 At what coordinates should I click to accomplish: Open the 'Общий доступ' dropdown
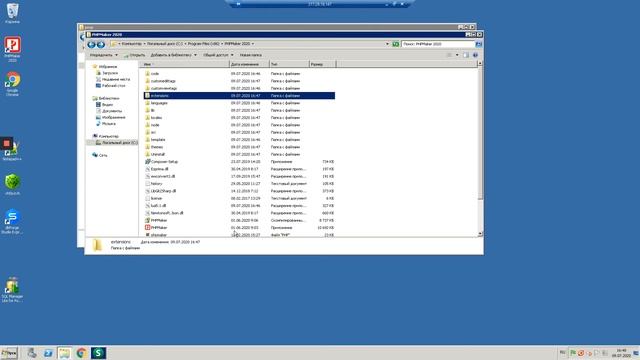pos(218,55)
